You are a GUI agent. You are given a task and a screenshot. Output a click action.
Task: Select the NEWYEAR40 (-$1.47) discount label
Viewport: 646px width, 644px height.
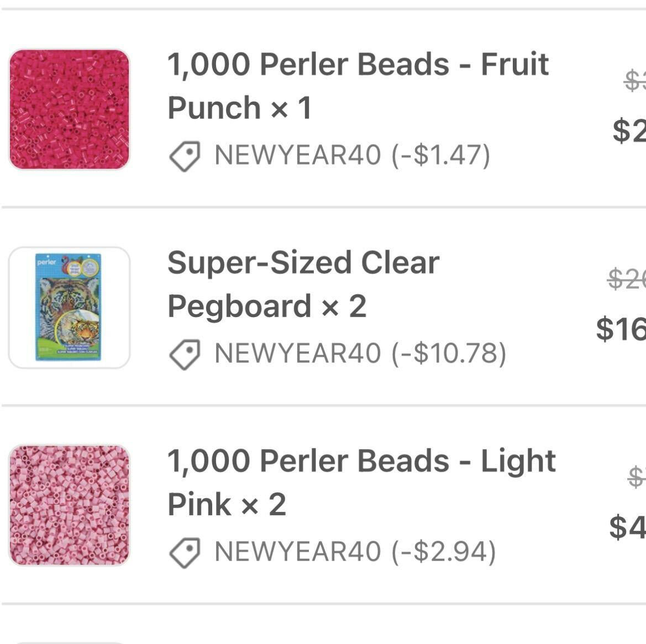(x=352, y=155)
